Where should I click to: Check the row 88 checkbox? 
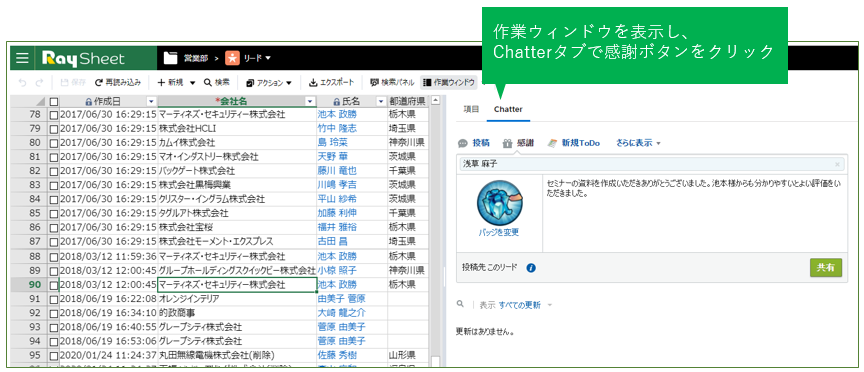coord(53,256)
